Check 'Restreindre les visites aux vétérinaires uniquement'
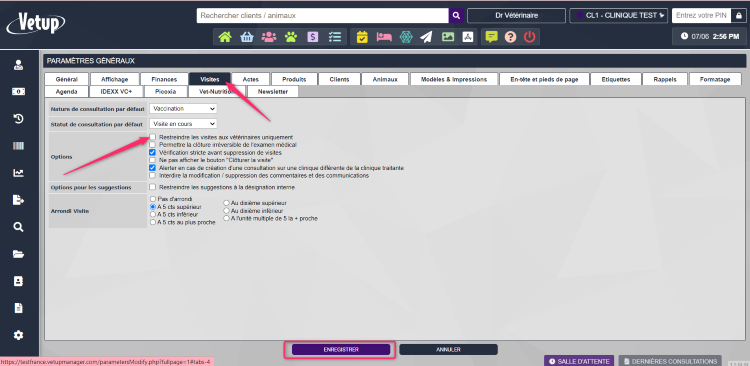The width and height of the screenshot is (750, 366). pos(153,137)
